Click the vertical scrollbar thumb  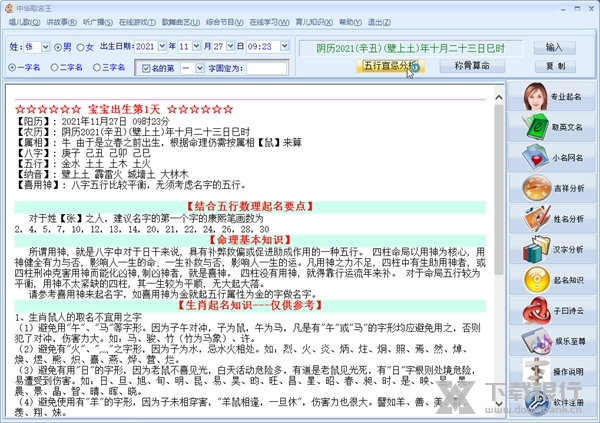coord(499,189)
